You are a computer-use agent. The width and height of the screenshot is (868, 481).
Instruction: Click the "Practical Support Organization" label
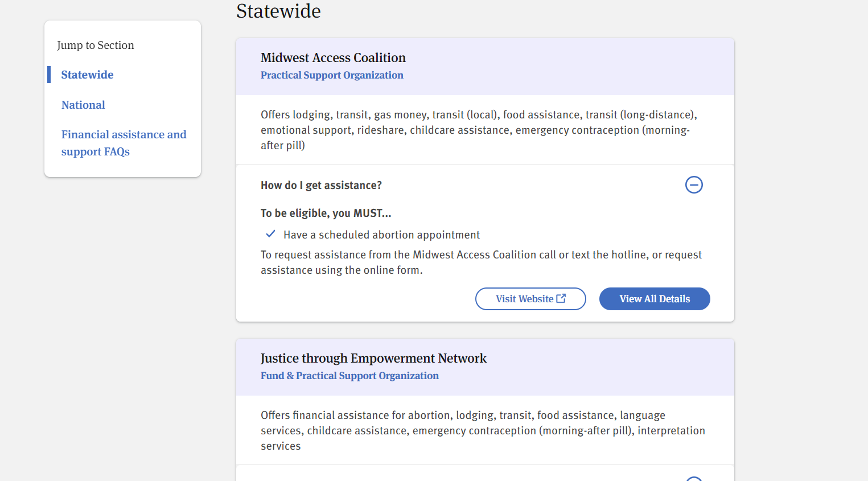pyautogui.click(x=332, y=75)
